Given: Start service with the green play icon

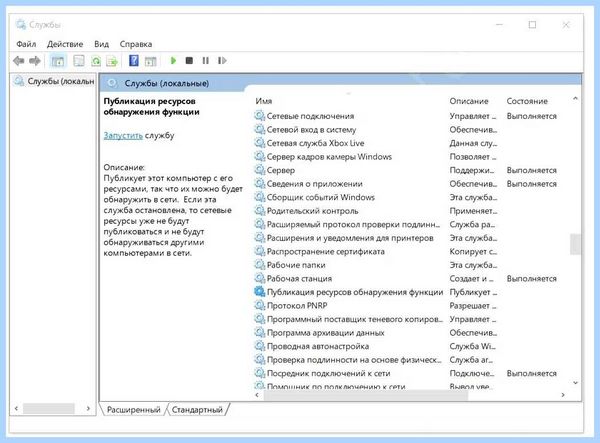Looking at the screenshot, I should point(173,60).
